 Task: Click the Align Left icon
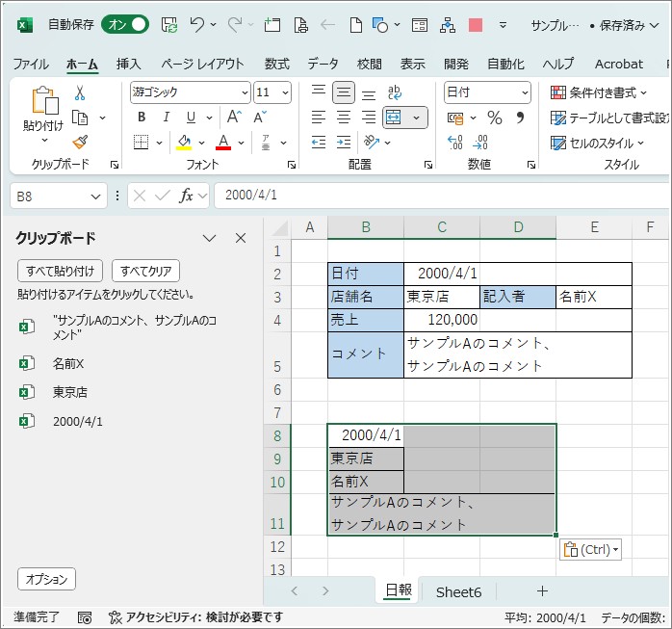pos(319,118)
